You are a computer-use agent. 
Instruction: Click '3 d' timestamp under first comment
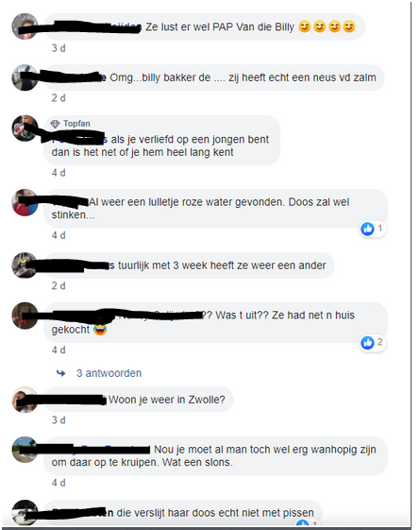pyautogui.click(x=59, y=48)
